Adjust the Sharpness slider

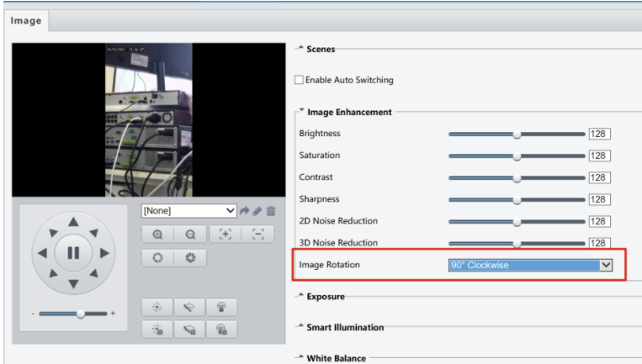517,200
